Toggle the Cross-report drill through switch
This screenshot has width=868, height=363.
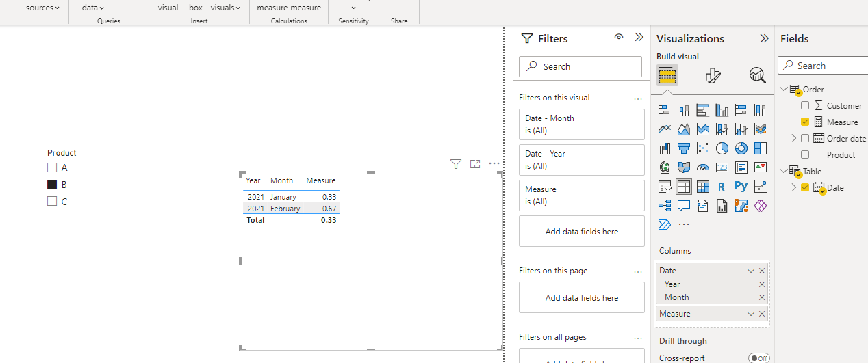click(x=758, y=358)
